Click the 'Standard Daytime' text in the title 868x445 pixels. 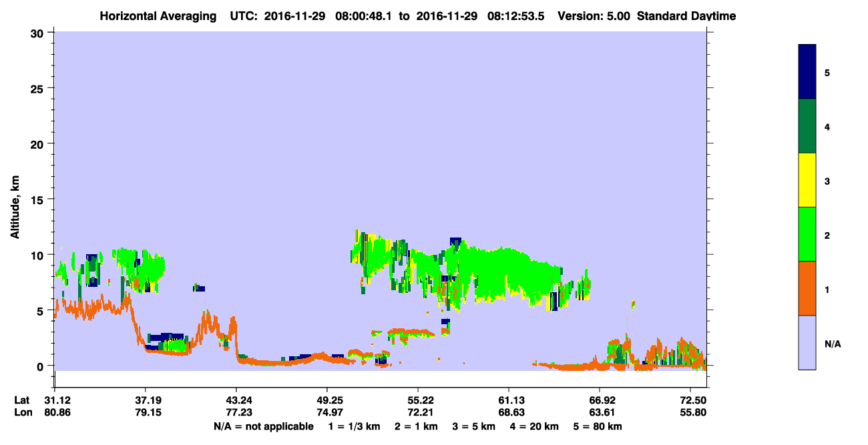pyautogui.click(x=686, y=16)
